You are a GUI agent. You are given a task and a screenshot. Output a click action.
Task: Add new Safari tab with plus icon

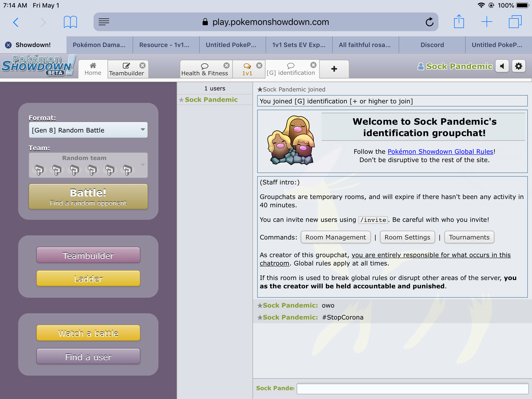click(487, 22)
